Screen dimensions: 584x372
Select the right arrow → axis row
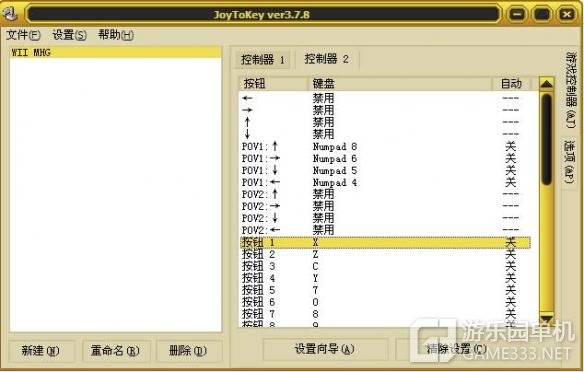point(385,110)
